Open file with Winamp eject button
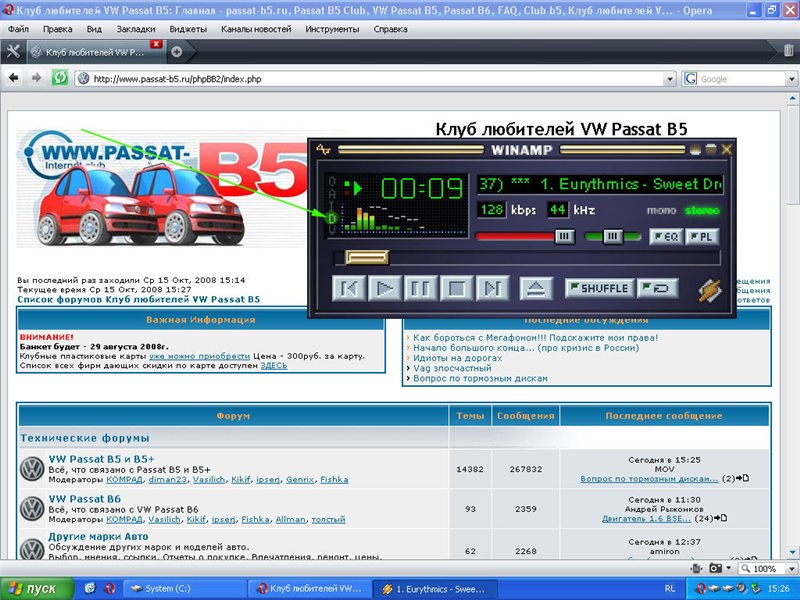 tap(536, 289)
